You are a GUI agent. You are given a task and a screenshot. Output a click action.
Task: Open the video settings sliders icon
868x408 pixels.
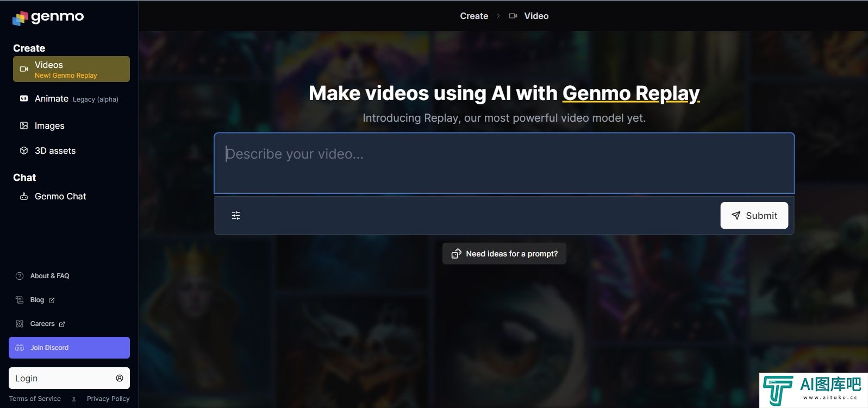coord(236,216)
